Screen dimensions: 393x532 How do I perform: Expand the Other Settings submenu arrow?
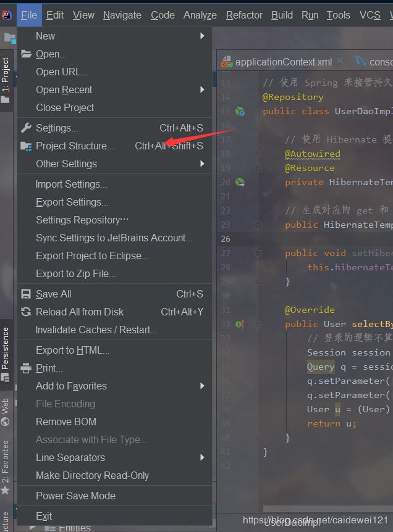click(202, 164)
